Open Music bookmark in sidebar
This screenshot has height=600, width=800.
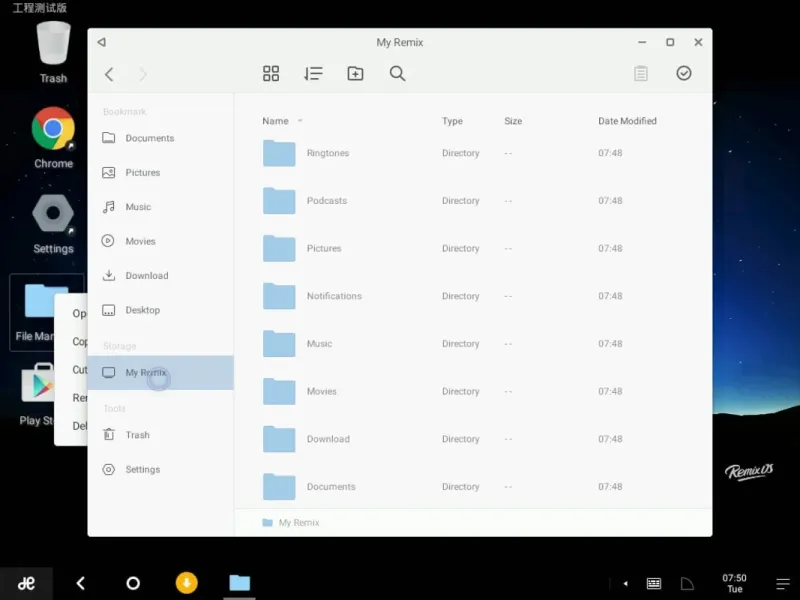click(138, 207)
